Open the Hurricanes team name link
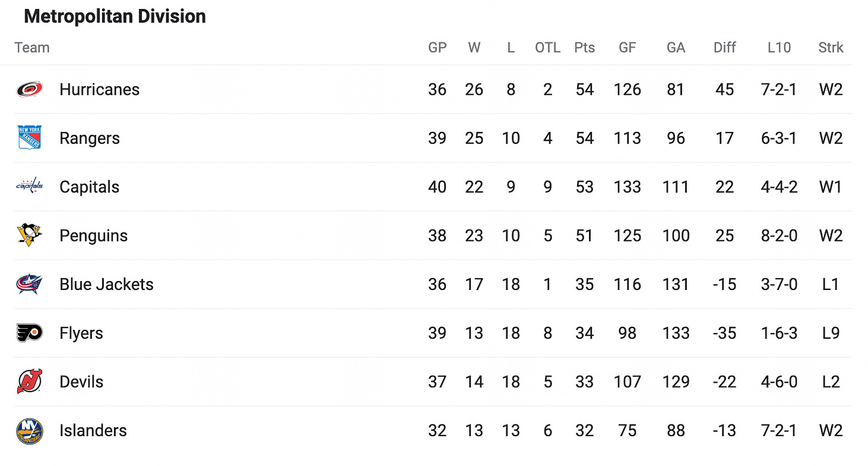Image resolution: width=868 pixels, height=466 pixels. (100, 90)
